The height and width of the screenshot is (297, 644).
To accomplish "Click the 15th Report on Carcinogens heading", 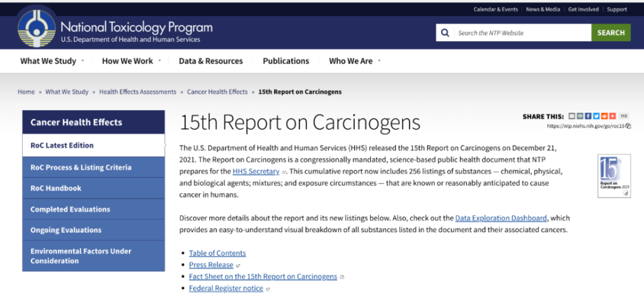I will (300, 122).
